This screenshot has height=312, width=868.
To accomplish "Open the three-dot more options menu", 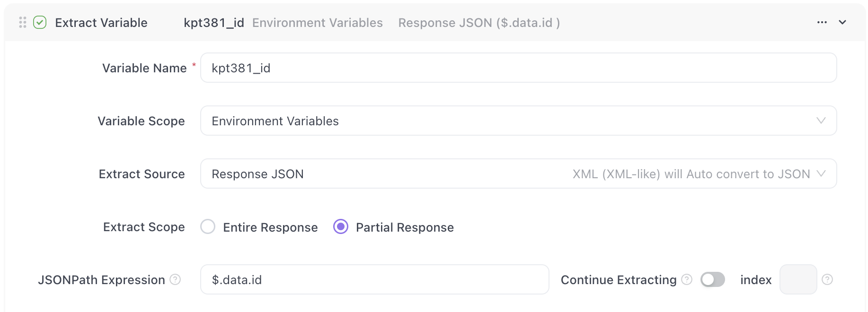I will (822, 22).
